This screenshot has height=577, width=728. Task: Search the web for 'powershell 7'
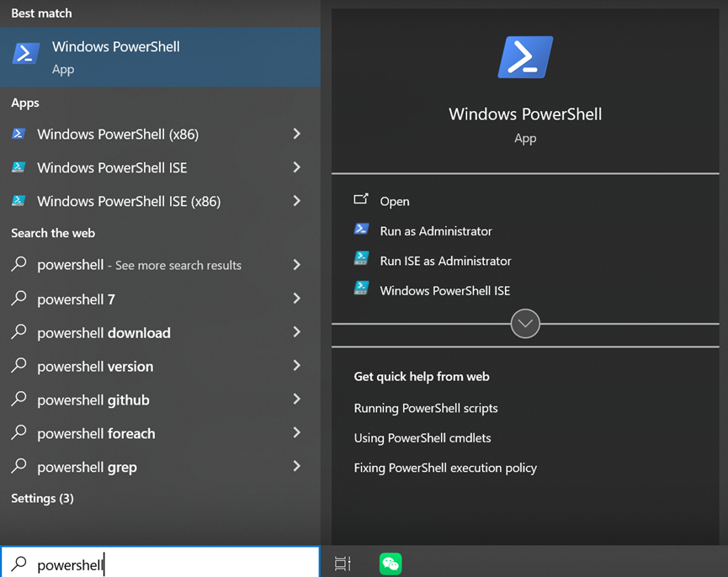(x=160, y=299)
